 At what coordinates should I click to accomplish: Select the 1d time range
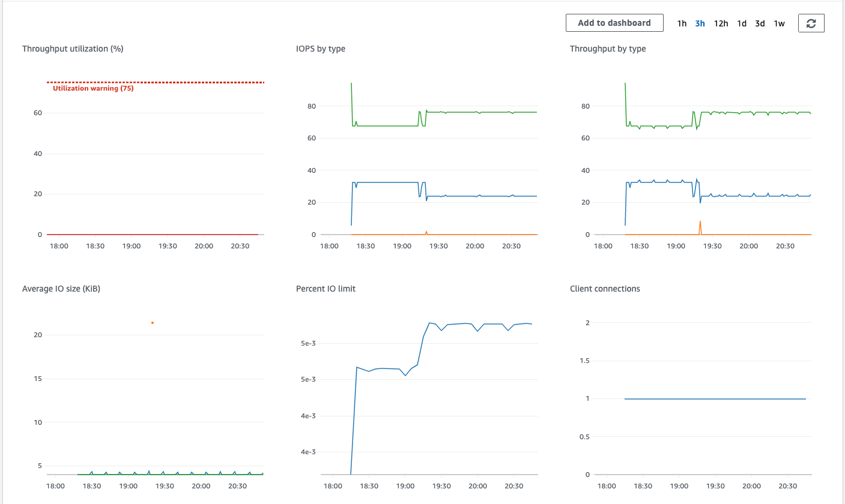(742, 23)
